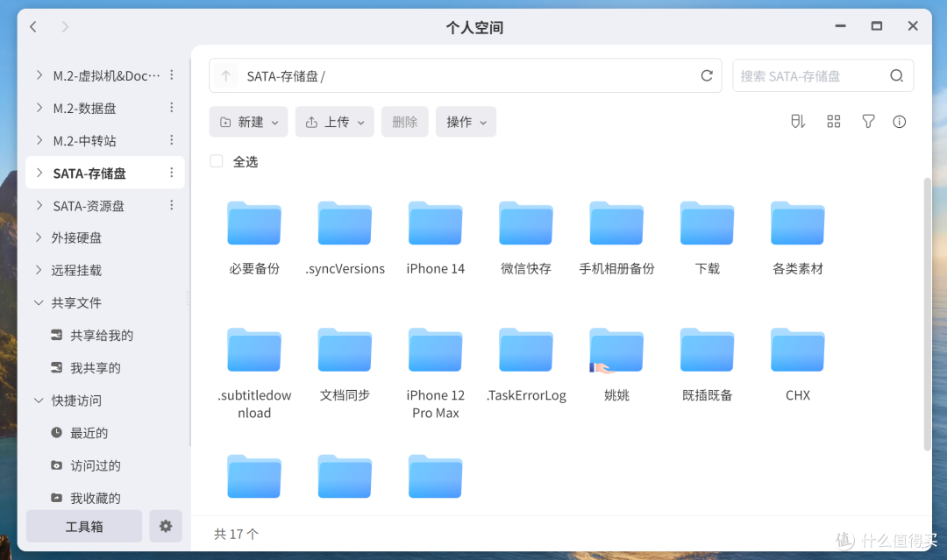Expand M.2-数据盘 tree node

tap(39, 108)
